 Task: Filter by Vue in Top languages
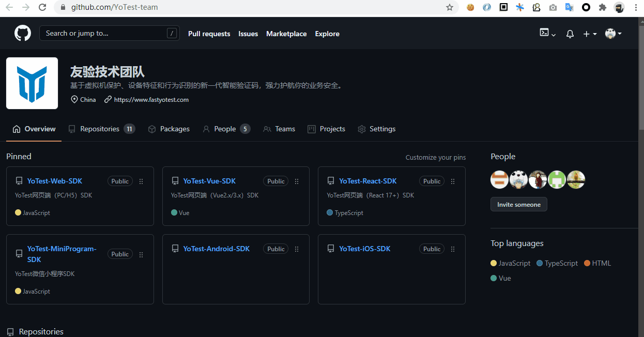point(501,278)
